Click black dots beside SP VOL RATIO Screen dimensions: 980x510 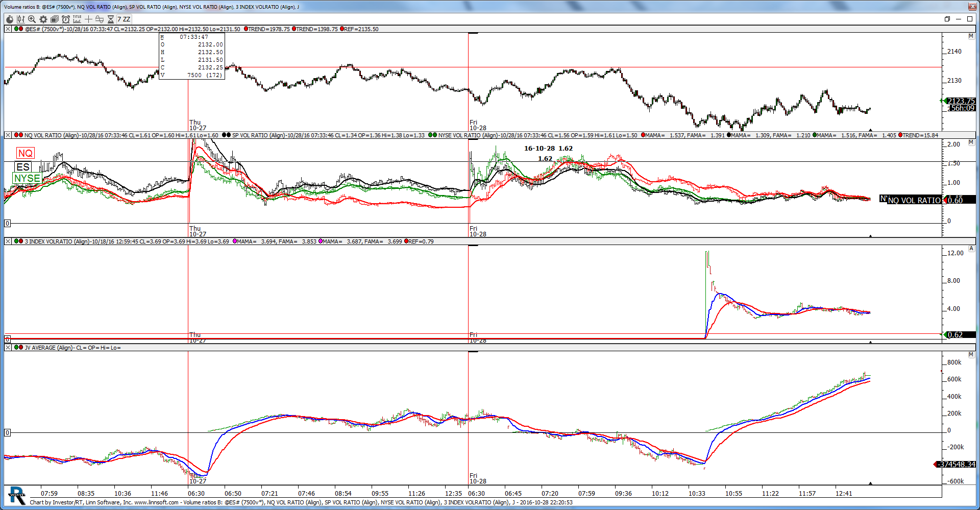point(226,135)
